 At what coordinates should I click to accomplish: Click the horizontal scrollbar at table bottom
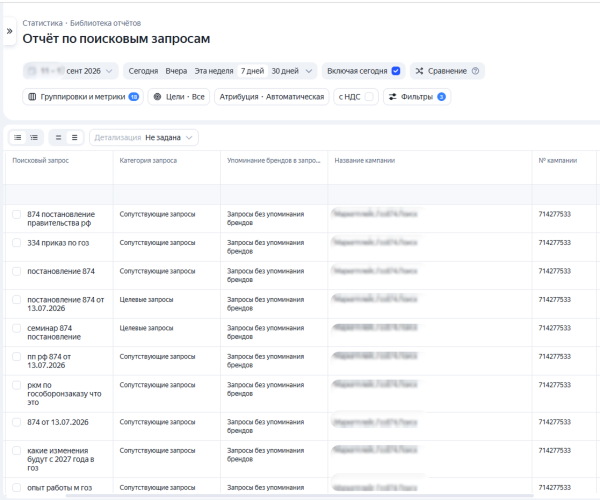[300, 496]
